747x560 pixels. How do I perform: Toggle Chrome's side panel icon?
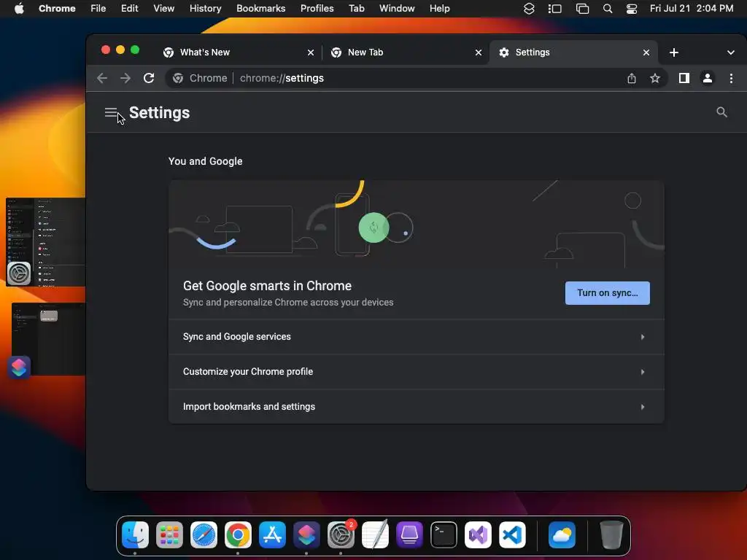[684, 78]
